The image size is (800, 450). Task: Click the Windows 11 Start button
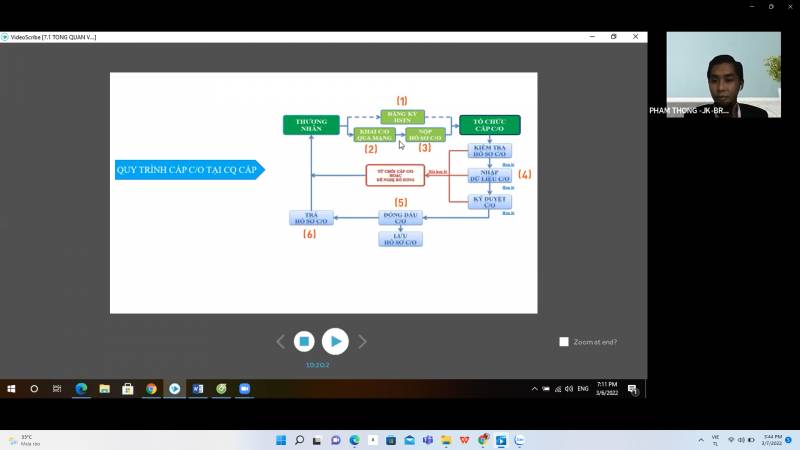280,440
